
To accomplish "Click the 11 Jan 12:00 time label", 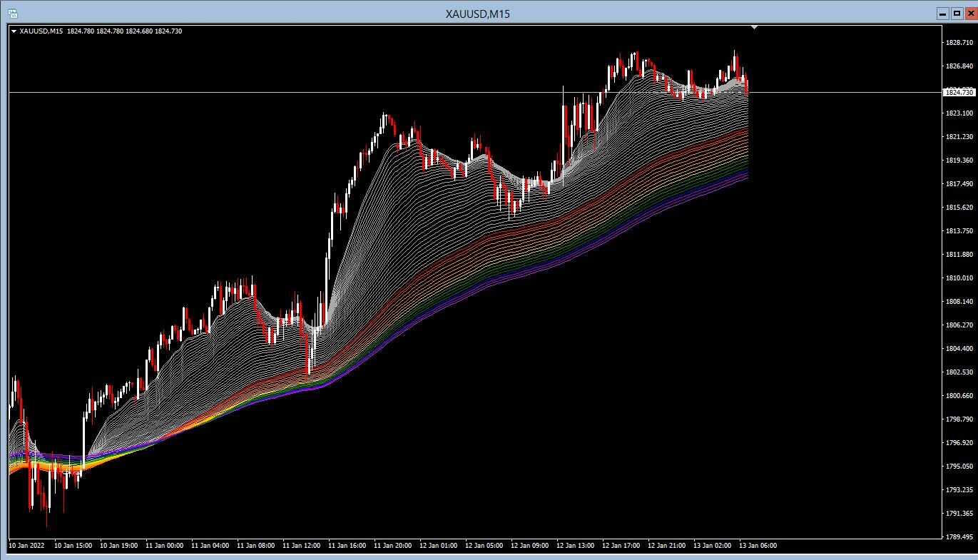I will [302, 546].
